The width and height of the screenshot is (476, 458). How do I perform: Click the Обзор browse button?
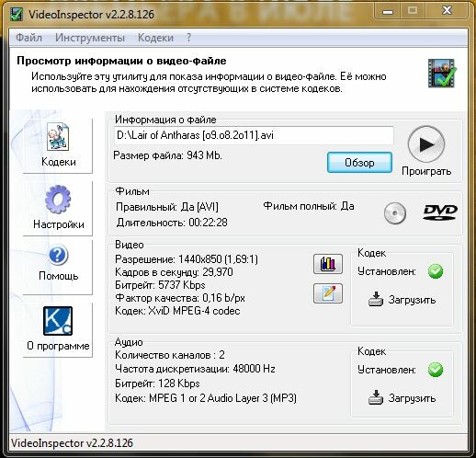click(x=359, y=163)
